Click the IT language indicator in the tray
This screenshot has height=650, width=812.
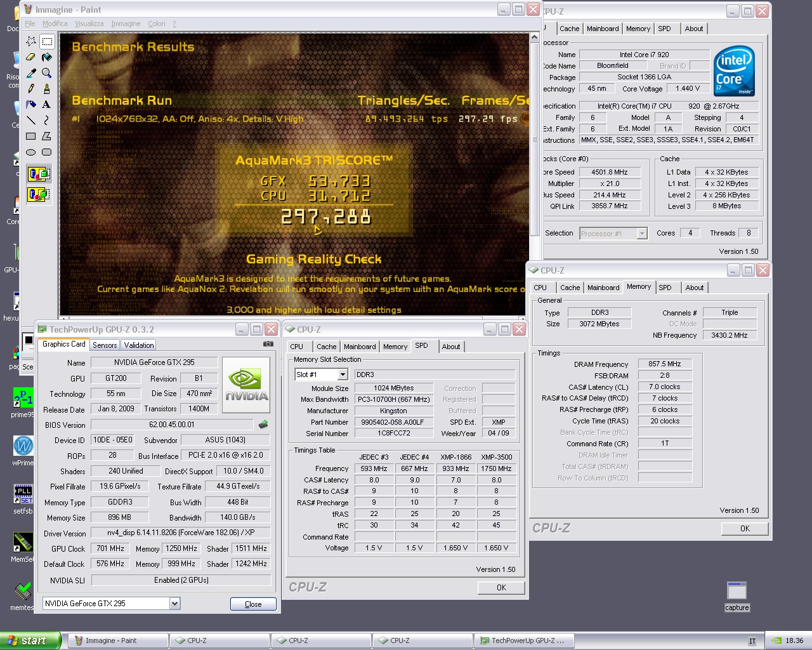coord(752,641)
